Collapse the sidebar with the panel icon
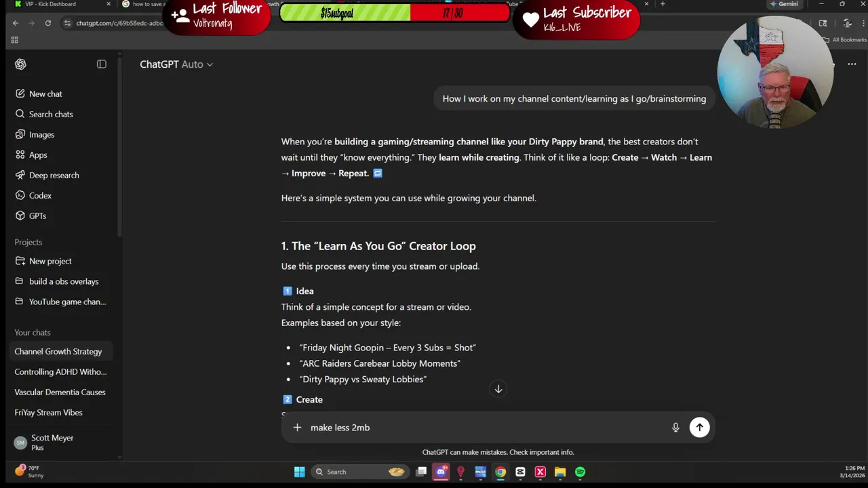The height and width of the screenshot is (488, 868). [102, 64]
